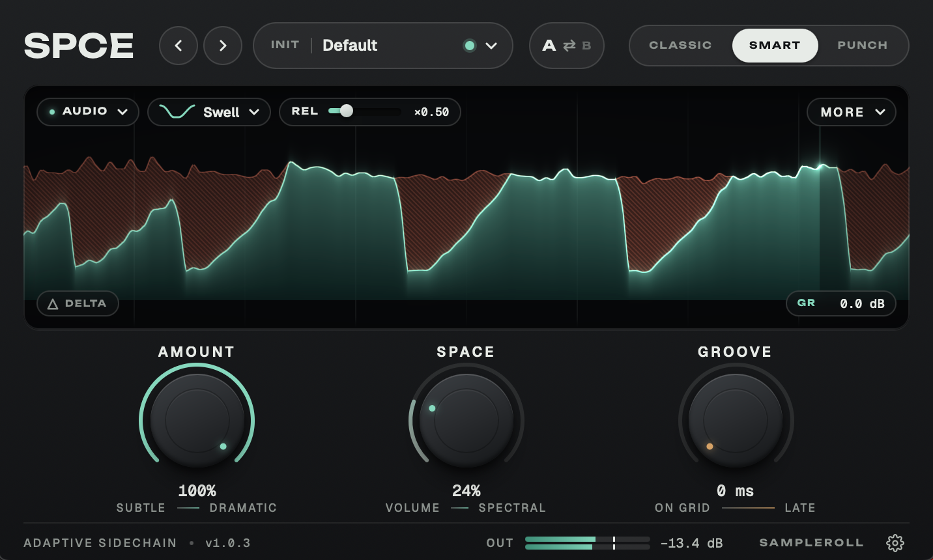Viewport: 933px width, 560px height.
Task: Click the SPCE logo
Action: [x=79, y=46]
